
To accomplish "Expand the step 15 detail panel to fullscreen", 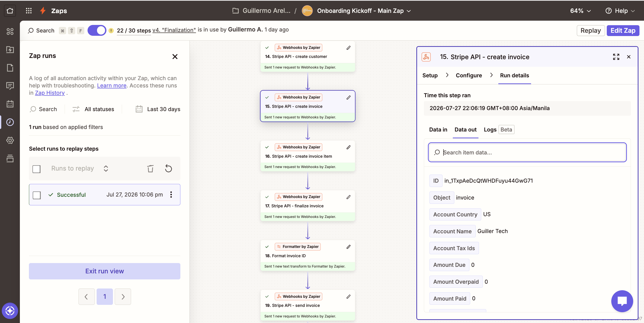I will coord(616,57).
